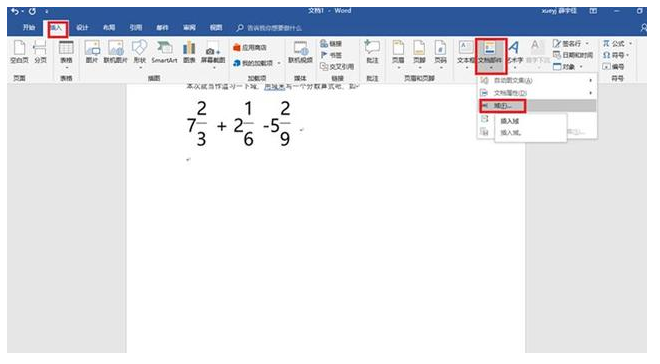Open the Symbol (符号) menu

coord(614,55)
